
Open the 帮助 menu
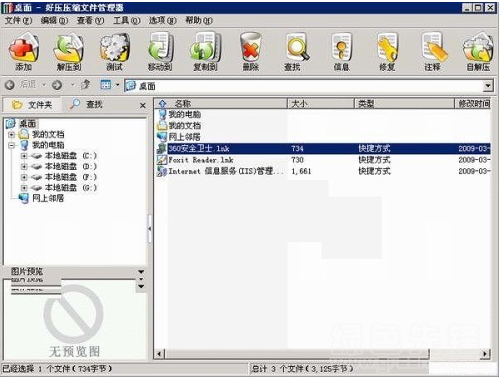coord(199,21)
